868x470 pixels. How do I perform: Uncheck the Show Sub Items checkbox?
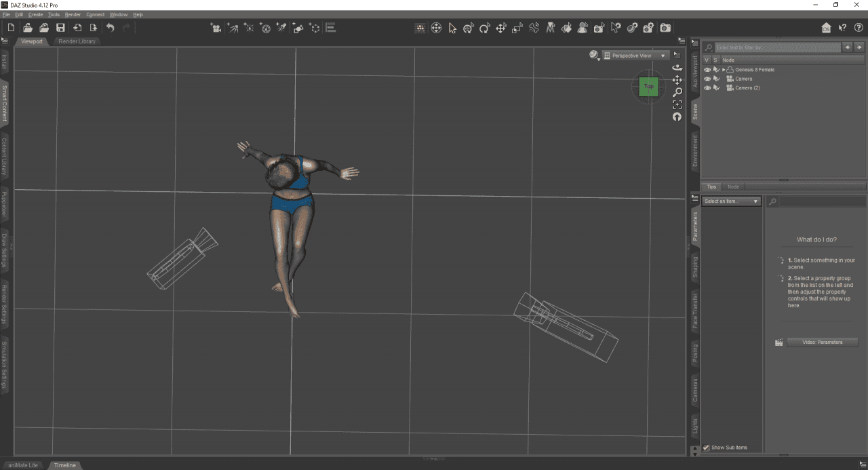point(706,448)
